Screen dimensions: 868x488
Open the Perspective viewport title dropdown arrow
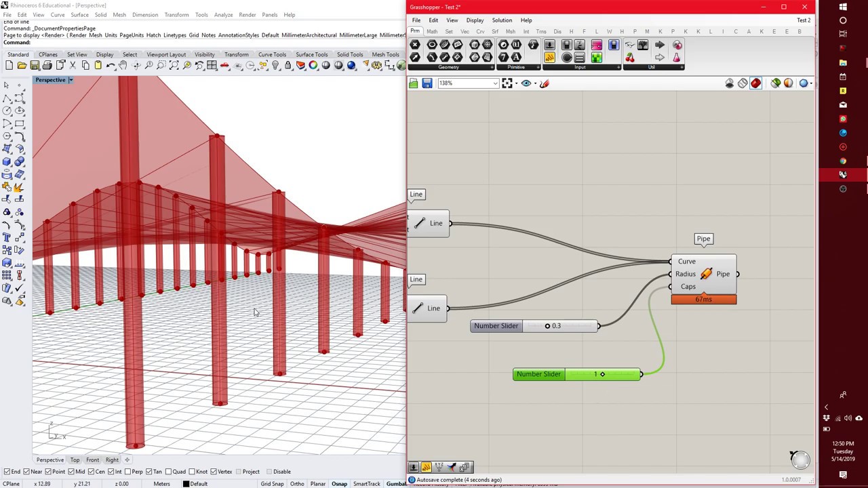tap(70, 80)
